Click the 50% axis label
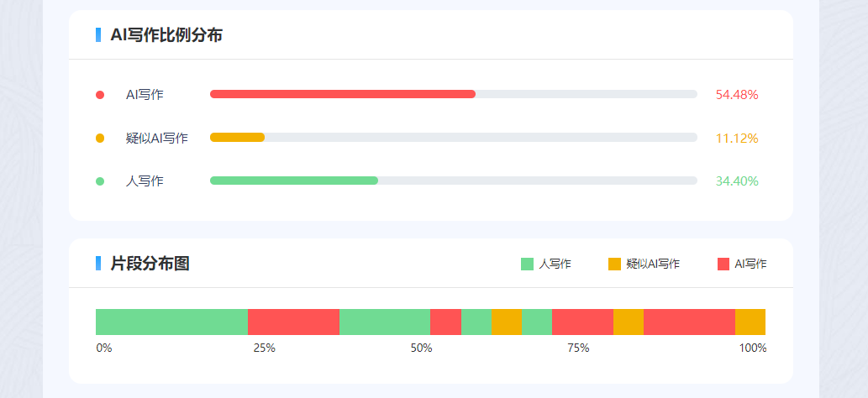The width and height of the screenshot is (868, 398). point(421,348)
